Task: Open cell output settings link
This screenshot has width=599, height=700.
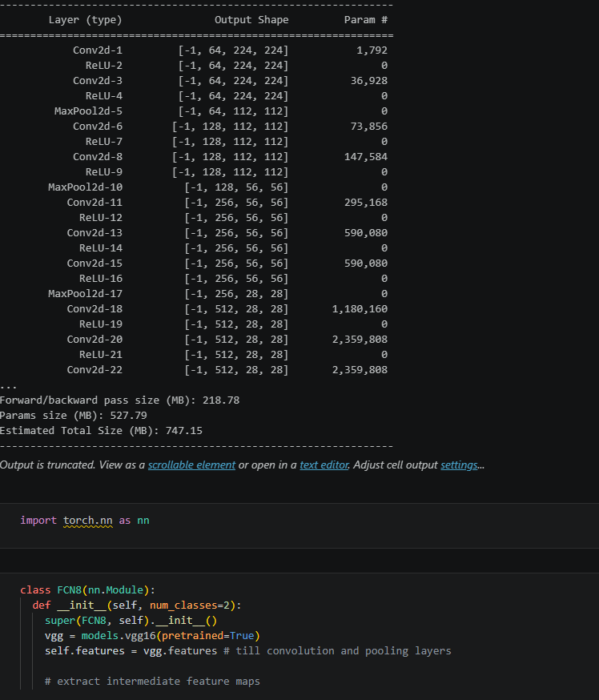Action: [x=459, y=465]
